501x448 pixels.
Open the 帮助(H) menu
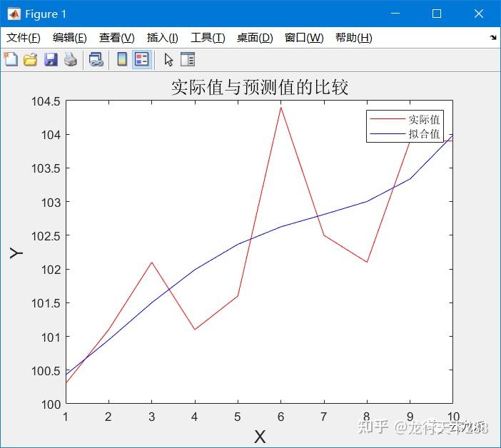(354, 38)
